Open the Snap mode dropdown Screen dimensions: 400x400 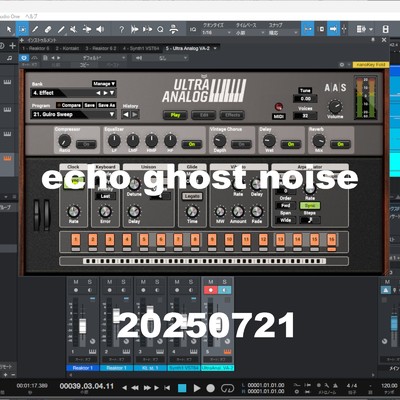283,33
